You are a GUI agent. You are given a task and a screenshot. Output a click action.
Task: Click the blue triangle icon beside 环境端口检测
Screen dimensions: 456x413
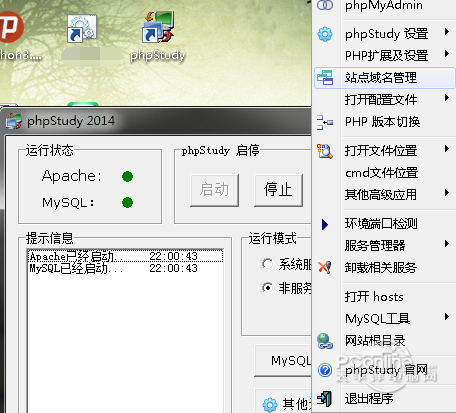325,224
